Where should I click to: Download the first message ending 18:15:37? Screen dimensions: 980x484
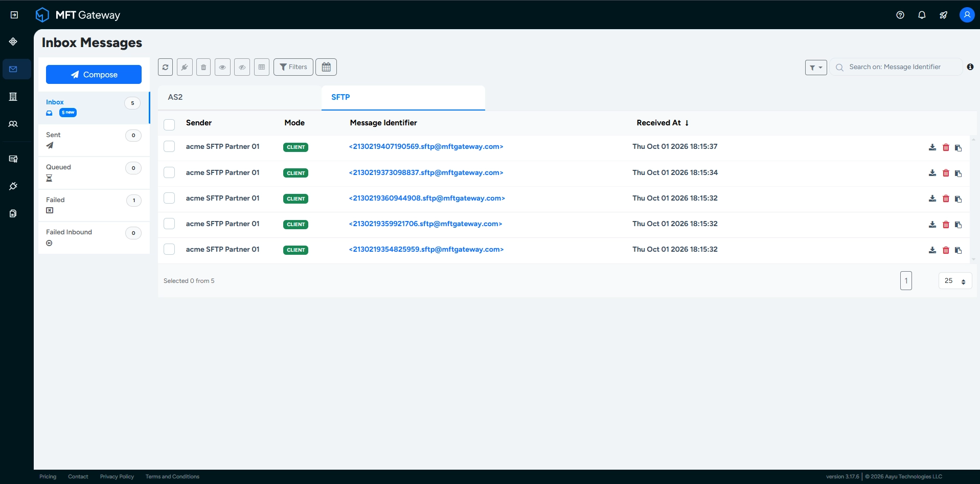[x=932, y=147]
